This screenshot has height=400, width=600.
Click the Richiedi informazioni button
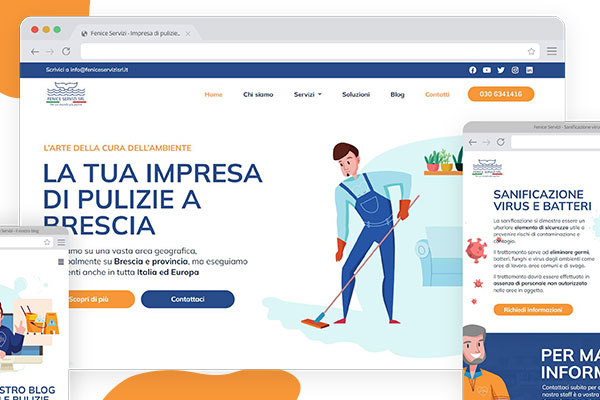click(533, 309)
